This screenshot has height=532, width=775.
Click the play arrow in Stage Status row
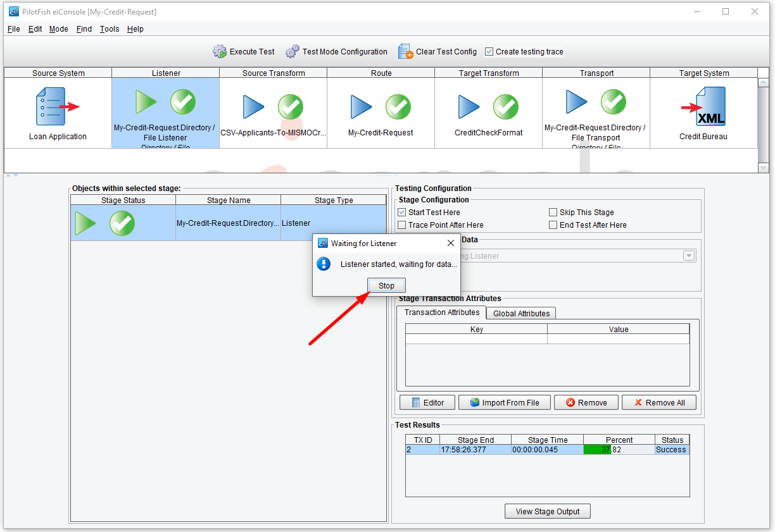[x=85, y=223]
